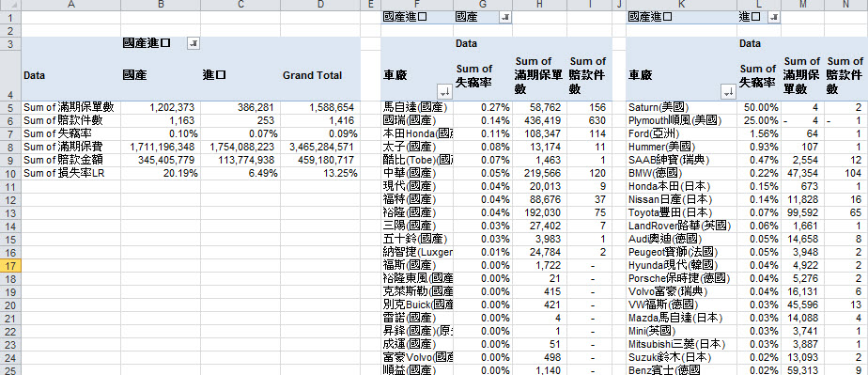The width and height of the screenshot is (868, 375).
Task: Select column D header
Action: [320, 5]
